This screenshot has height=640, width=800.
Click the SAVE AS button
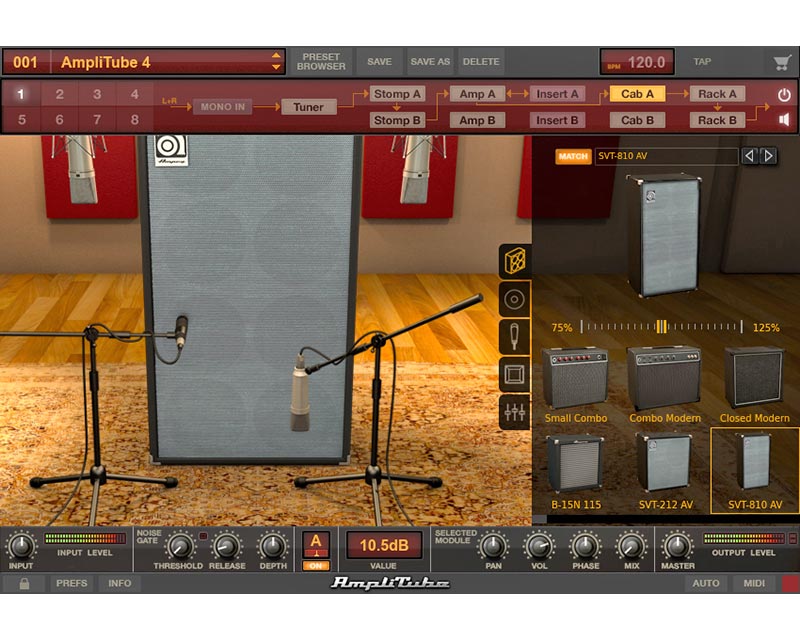coord(430,62)
